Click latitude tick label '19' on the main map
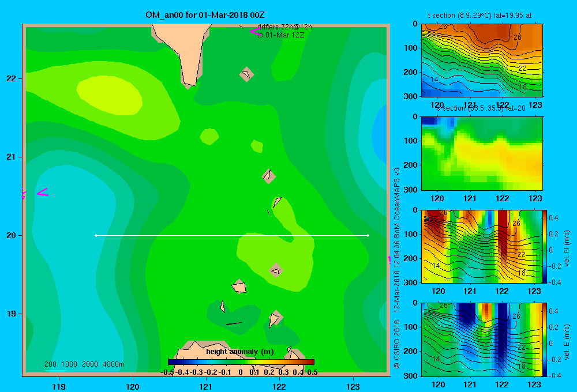 (x=12, y=314)
